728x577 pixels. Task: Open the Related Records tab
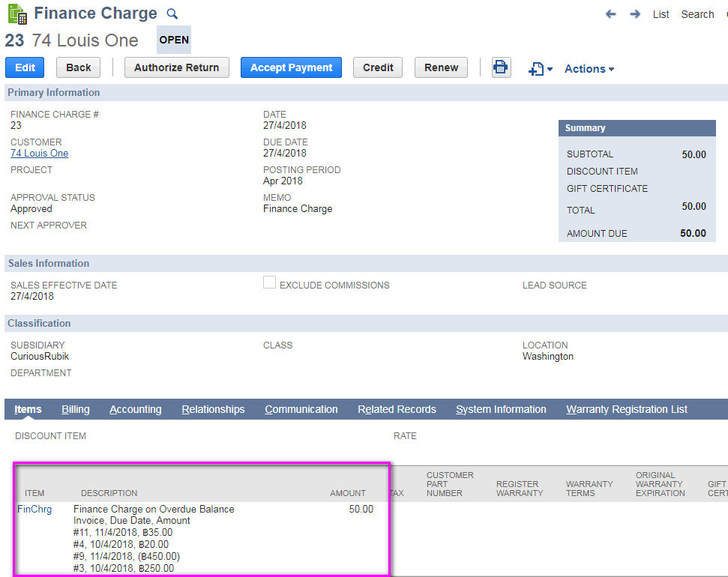tap(397, 409)
